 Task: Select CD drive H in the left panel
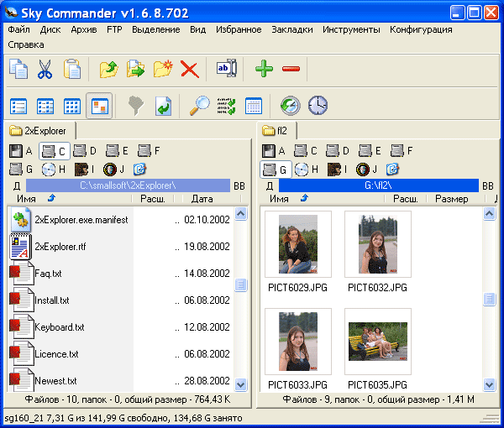(x=54, y=170)
